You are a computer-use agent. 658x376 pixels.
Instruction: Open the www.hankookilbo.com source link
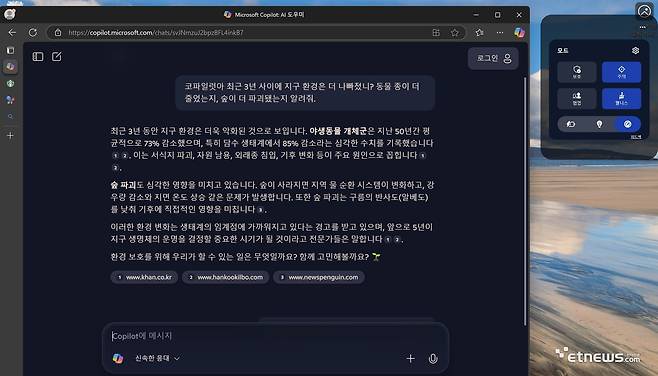tap(225, 277)
